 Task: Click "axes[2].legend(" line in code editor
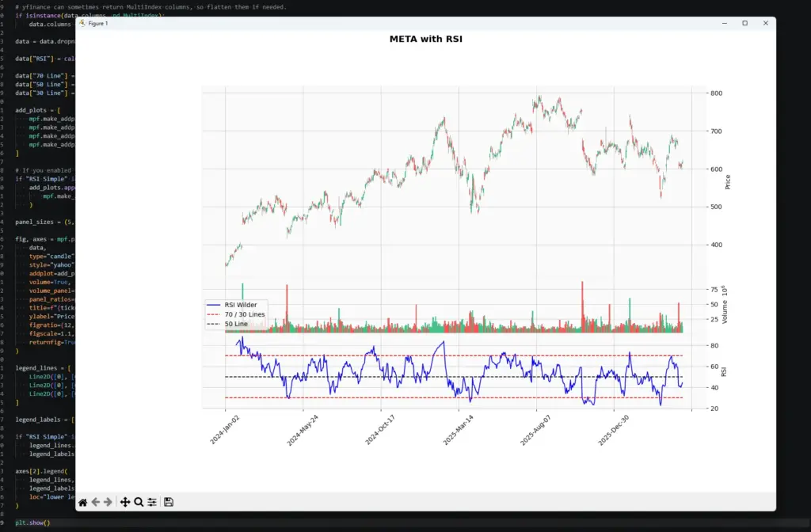pyautogui.click(x=41, y=471)
